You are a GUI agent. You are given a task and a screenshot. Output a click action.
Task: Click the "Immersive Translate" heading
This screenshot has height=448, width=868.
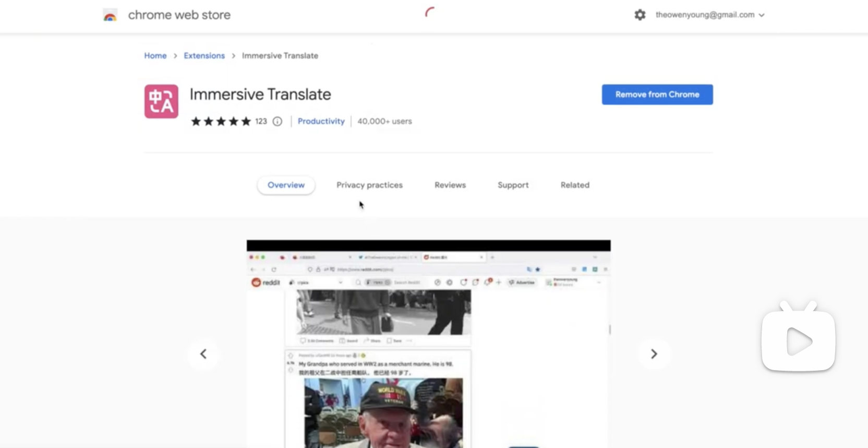(260, 94)
